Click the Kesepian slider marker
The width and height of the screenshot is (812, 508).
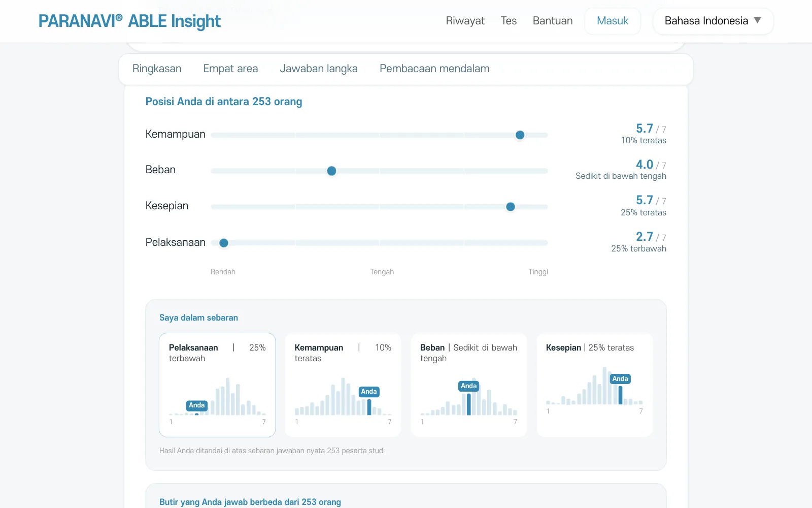pyautogui.click(x=511, y=207)
